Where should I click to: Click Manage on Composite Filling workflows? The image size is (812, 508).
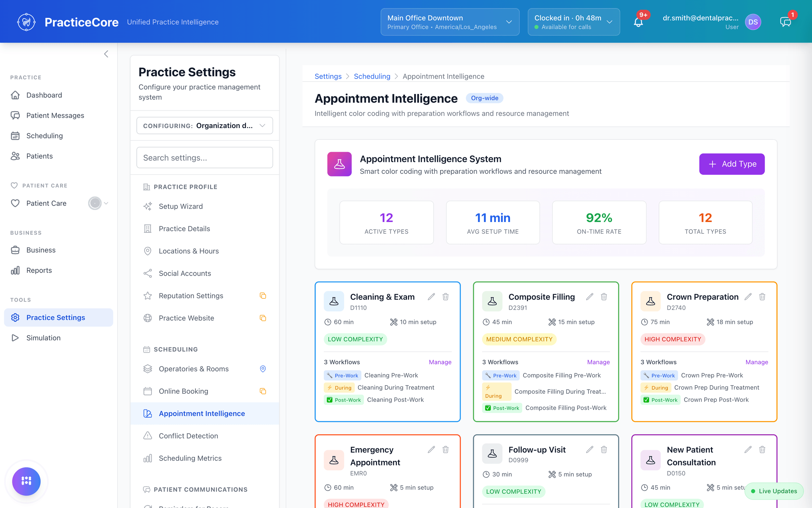[x=598, y=362]
